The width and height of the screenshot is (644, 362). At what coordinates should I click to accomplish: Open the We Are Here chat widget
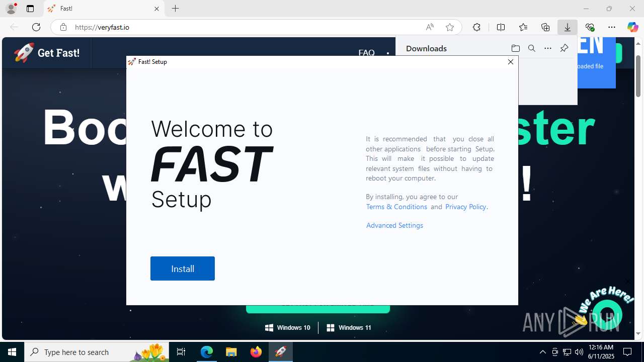tap(607, 314)
